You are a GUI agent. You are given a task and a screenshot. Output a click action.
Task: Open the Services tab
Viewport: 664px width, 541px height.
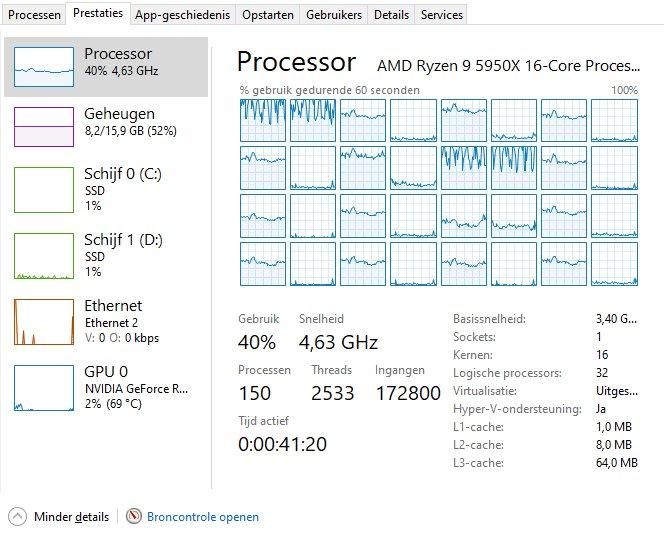[441, 15]
